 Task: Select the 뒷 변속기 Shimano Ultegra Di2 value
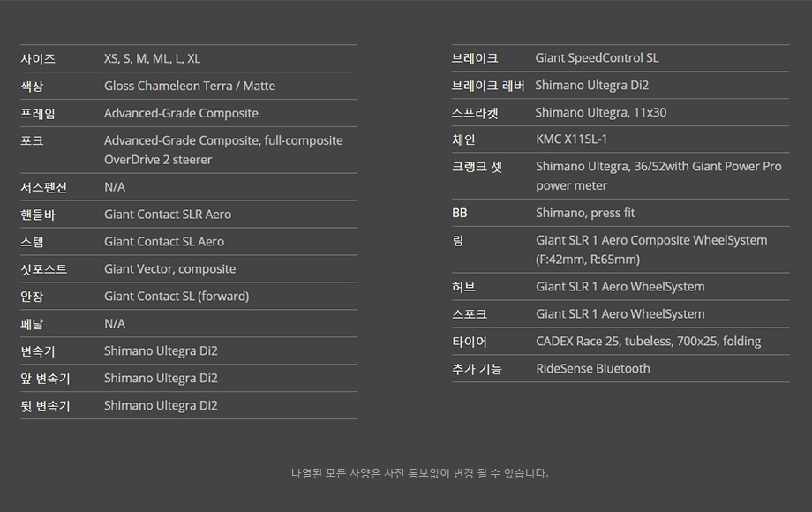point(161,406)
